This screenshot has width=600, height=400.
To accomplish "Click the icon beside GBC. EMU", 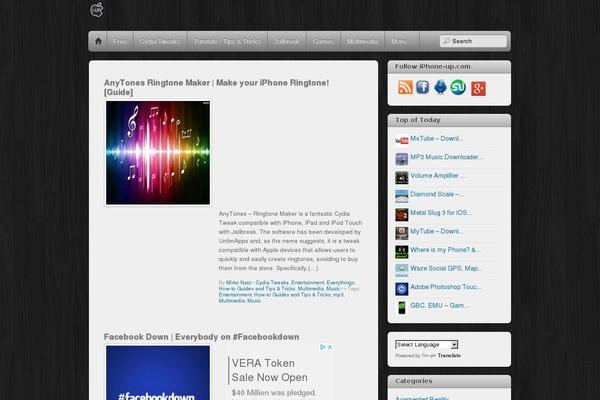I will (401, 307).
